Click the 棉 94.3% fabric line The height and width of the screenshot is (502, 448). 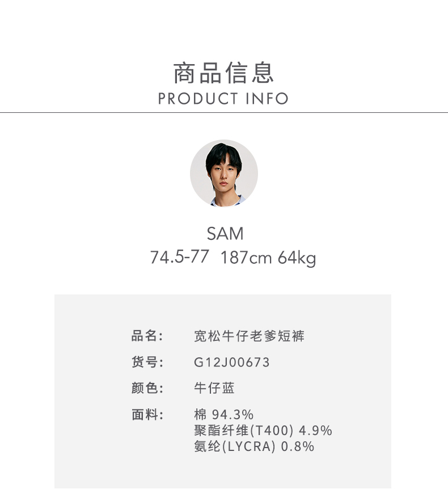coord(223,415)
